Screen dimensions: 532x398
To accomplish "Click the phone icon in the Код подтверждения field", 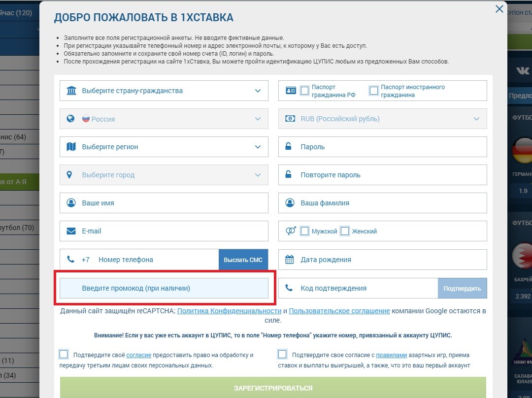I will pos(289,288).
